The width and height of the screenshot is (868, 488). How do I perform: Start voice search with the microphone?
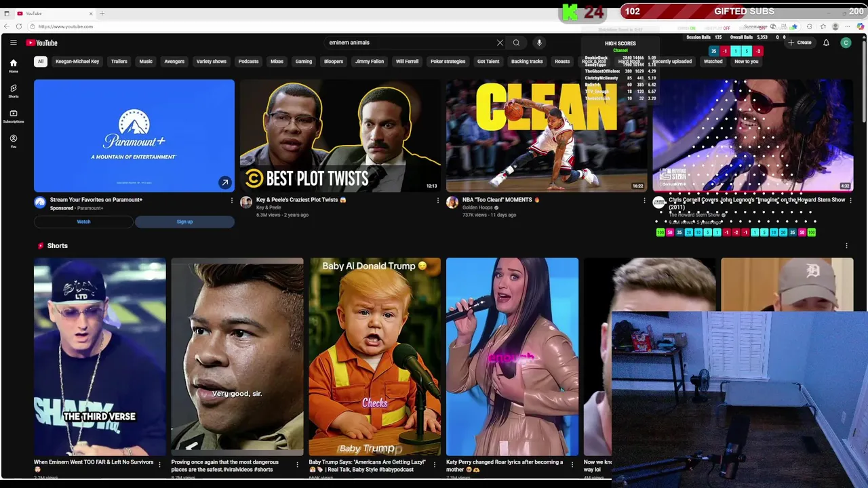click(x=539, y=43)
